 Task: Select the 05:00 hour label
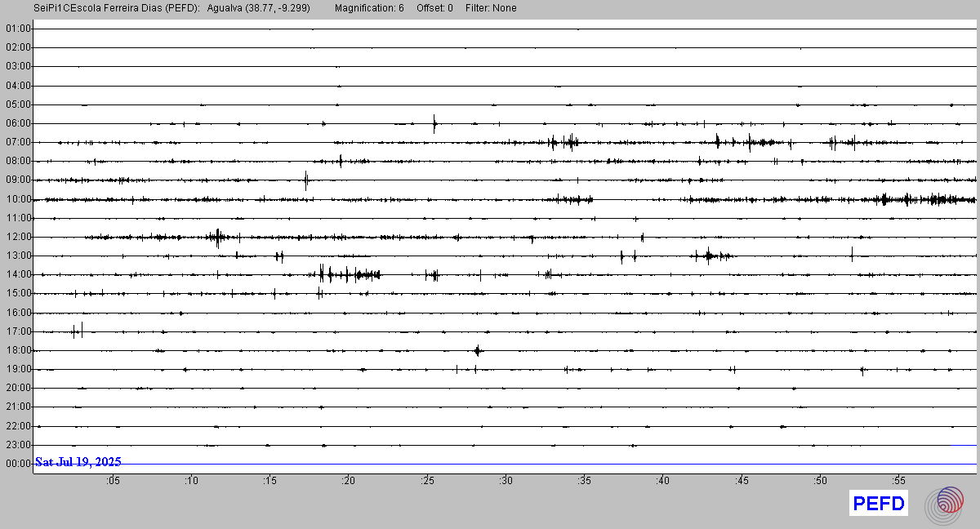18,104
